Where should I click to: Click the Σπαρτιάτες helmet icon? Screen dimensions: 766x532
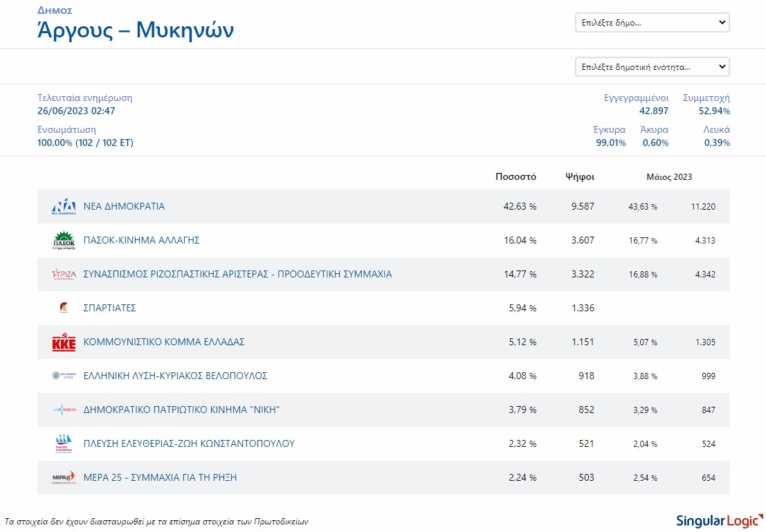[x=64, y=309]
